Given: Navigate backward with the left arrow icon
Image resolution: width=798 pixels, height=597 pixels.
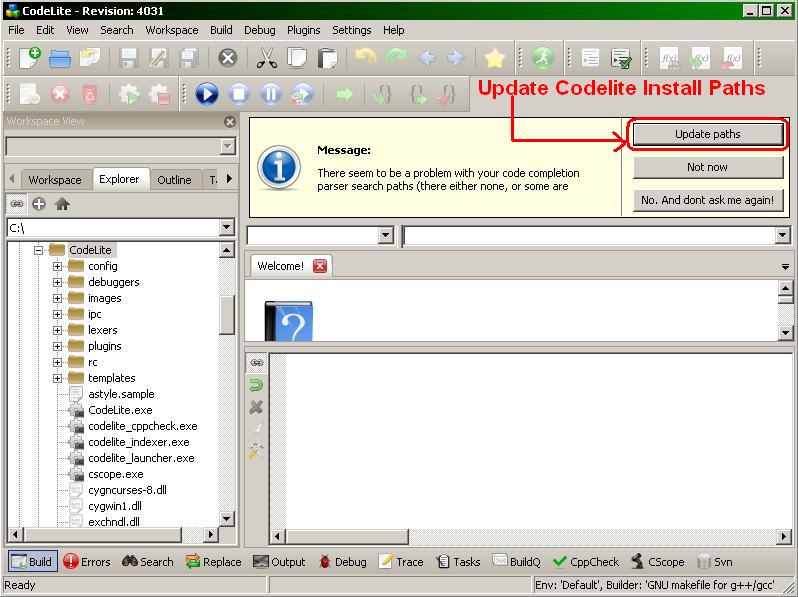Looking at the screenshot, I should (x=427, y=58).
